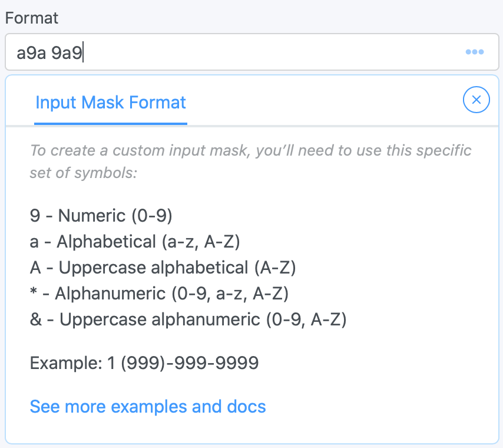Select the A - Uppercase alphabetical line
503x448 pixels.
click(x=163, y=268)
